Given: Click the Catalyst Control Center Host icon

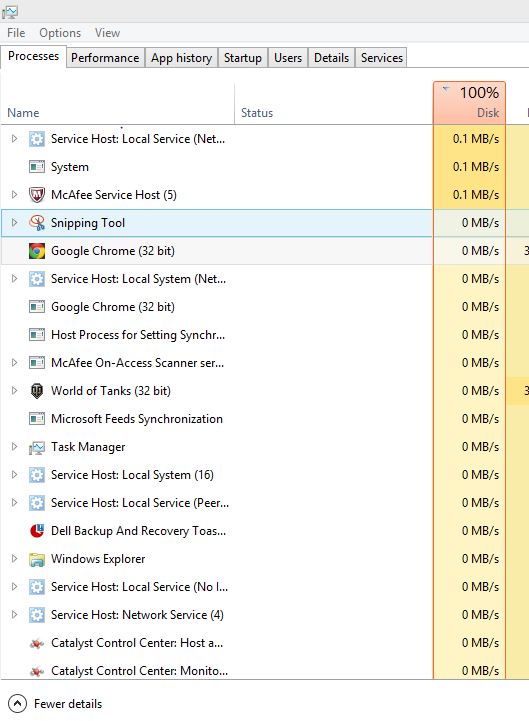Looking at the screenshot, I should [37, 643].
